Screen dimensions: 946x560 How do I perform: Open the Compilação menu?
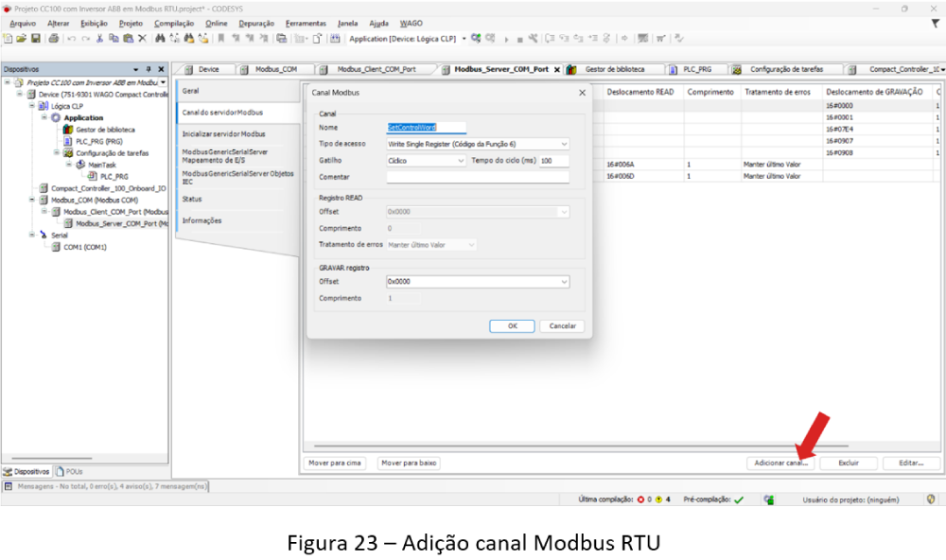[x=173, y=23]
